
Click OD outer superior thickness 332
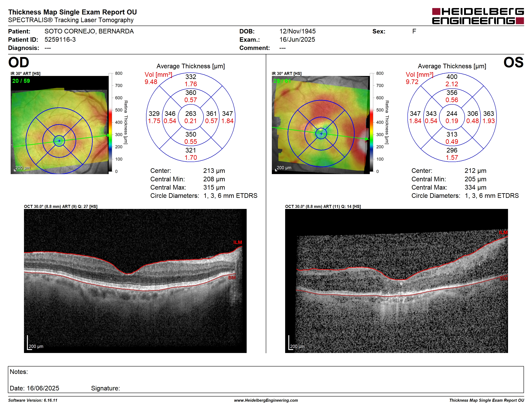tap(190, 77)
